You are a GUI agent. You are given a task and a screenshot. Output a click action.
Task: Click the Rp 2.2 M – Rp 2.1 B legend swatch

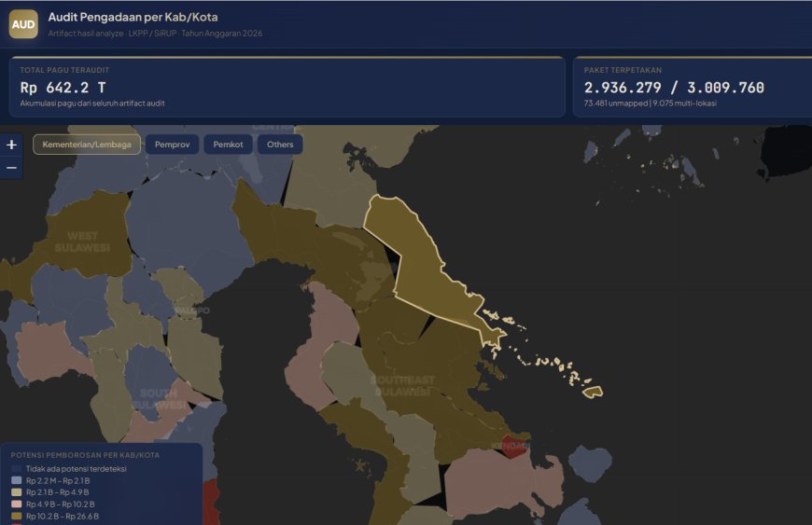tap(16, 481)
